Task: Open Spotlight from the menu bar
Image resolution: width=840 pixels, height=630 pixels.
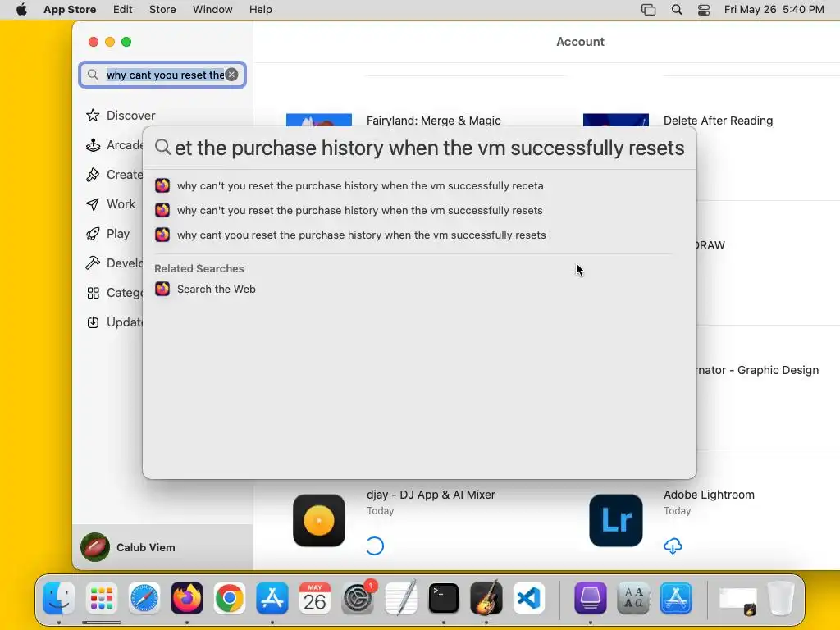Action: pos(677,10)
